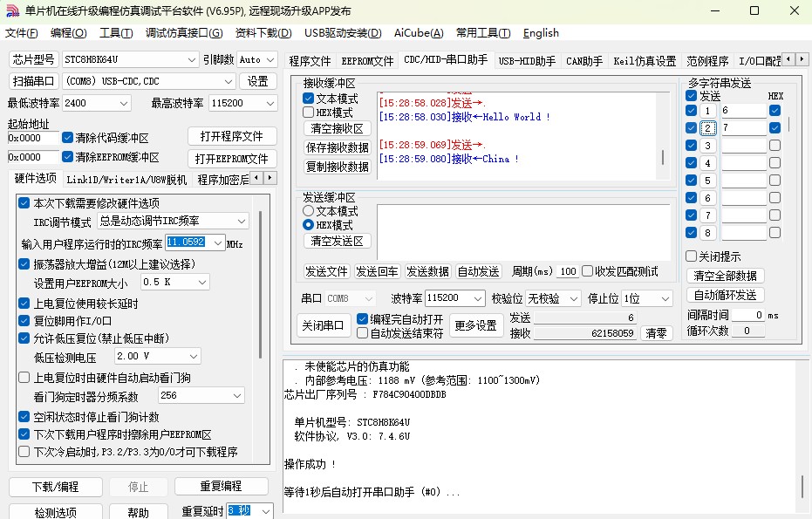Click send button numbered 2 in 多字符串发送
This screenshot has width=812, height=519.
(708, 128)
